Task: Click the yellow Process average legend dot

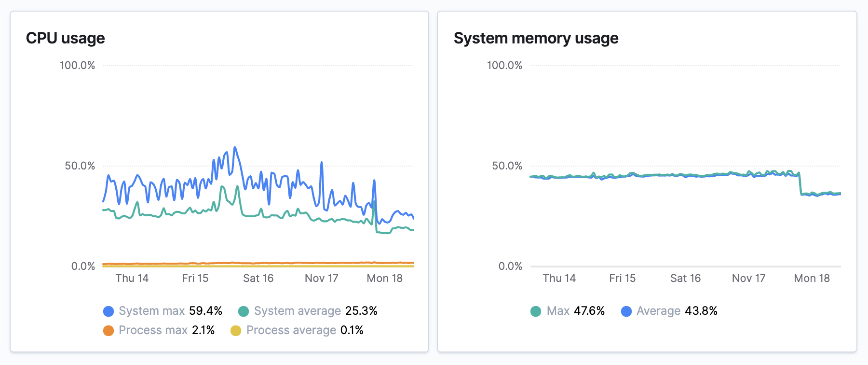Action: (x=236, y=331)
